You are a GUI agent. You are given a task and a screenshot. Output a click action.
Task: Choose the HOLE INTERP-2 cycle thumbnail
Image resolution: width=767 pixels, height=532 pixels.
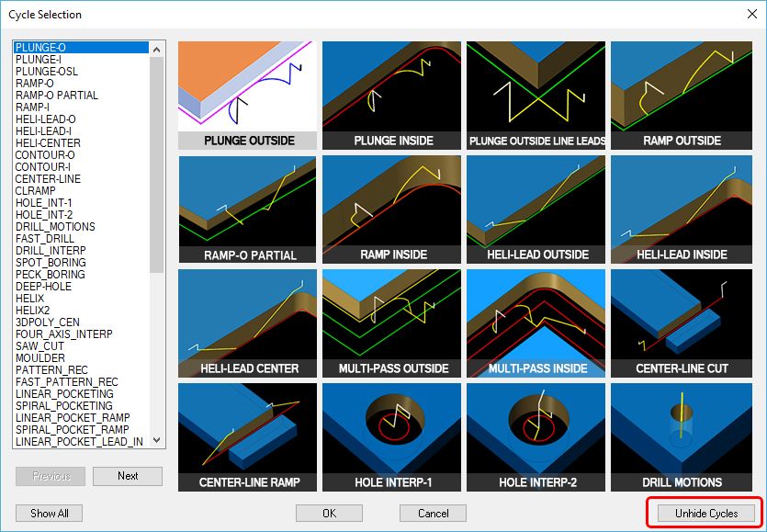click(x=534, y=432)
